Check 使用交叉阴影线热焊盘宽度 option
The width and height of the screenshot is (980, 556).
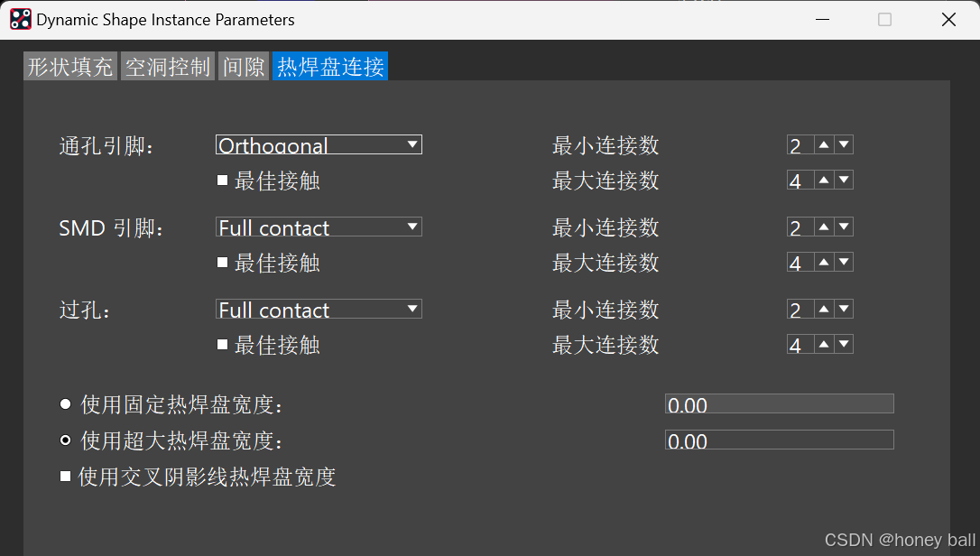(66, 477)
